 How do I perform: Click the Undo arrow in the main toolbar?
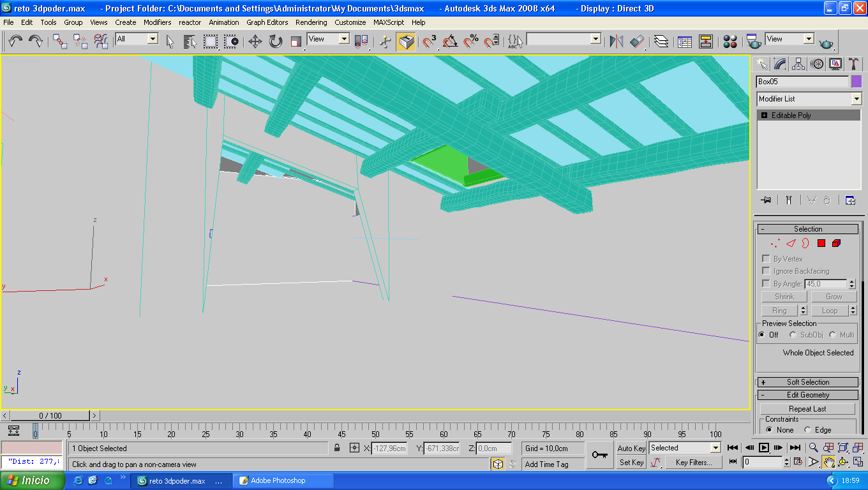coord(15,41)
